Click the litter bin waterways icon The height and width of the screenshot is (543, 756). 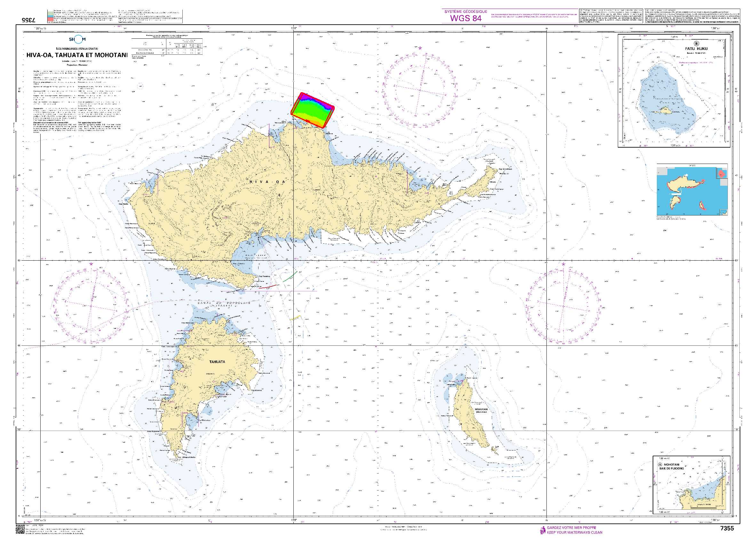click(542, 530)
